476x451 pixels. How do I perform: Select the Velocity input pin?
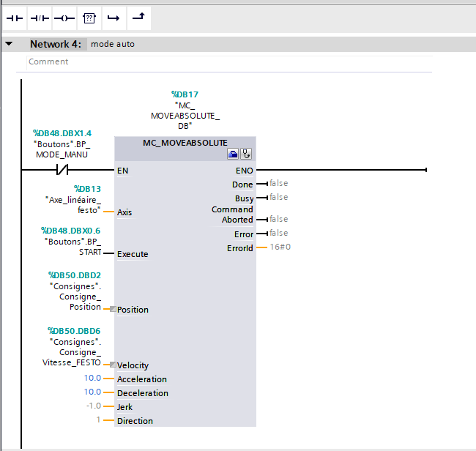[133, 365]
